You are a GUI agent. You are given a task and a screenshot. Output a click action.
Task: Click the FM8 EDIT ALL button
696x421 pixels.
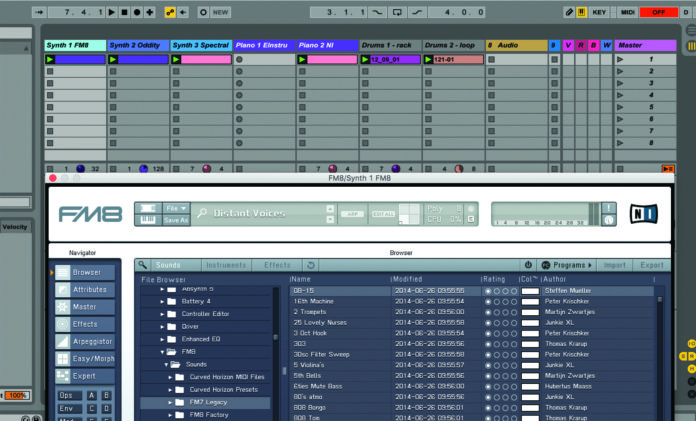pos(383,214)
